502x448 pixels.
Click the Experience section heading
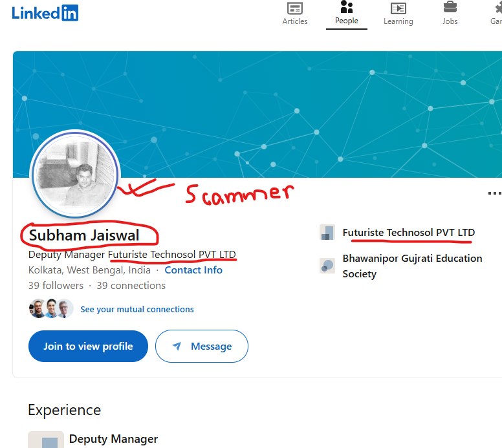(x=64, y=410)
